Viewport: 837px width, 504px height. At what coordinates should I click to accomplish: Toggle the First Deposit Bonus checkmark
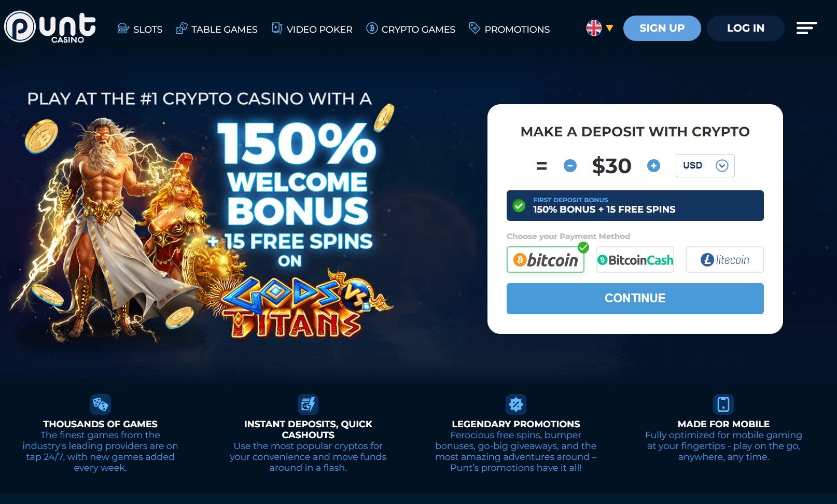coord(519,205)
